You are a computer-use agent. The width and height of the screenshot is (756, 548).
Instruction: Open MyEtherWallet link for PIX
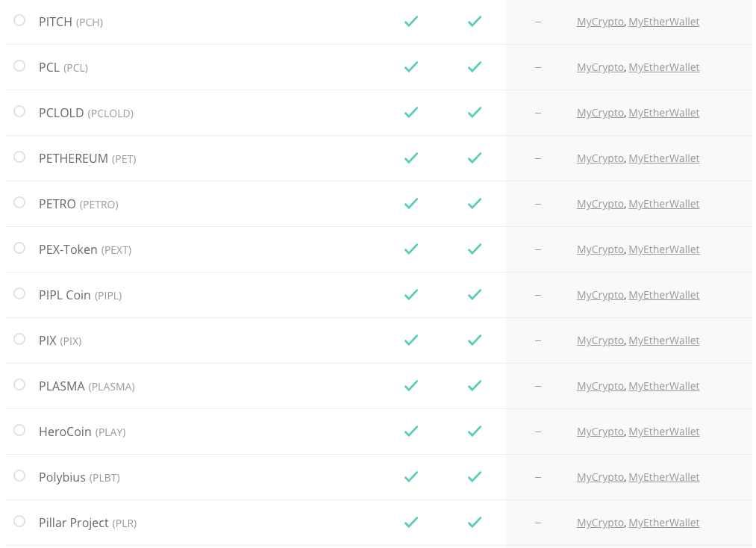coord(663,340)
